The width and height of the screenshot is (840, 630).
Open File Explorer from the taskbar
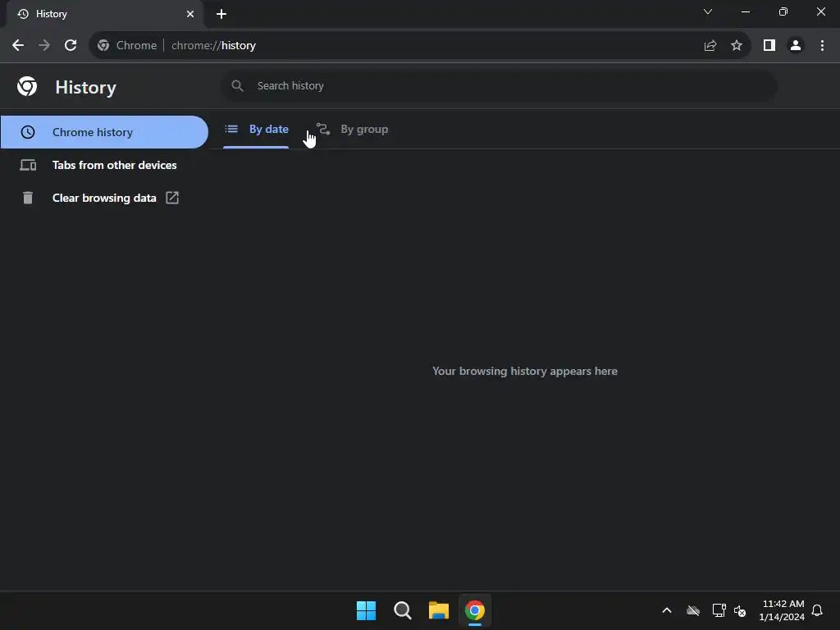(439, 610)
